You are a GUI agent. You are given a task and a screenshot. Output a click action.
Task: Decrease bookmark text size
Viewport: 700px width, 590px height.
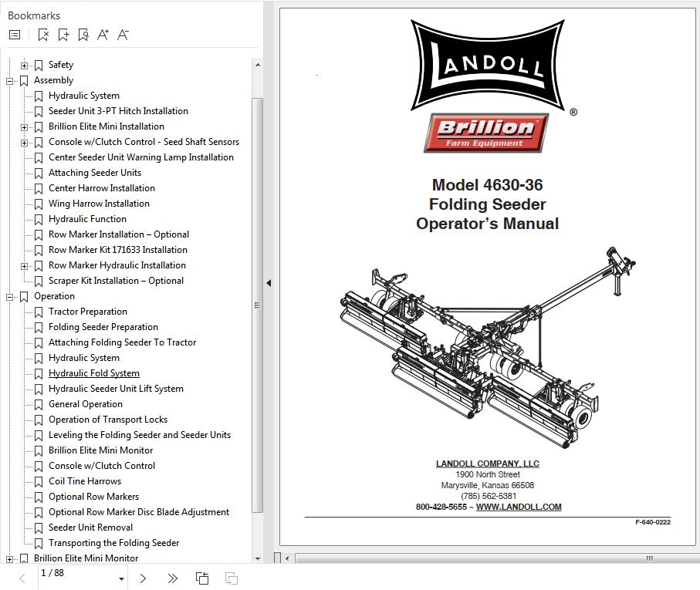point(123,35)
